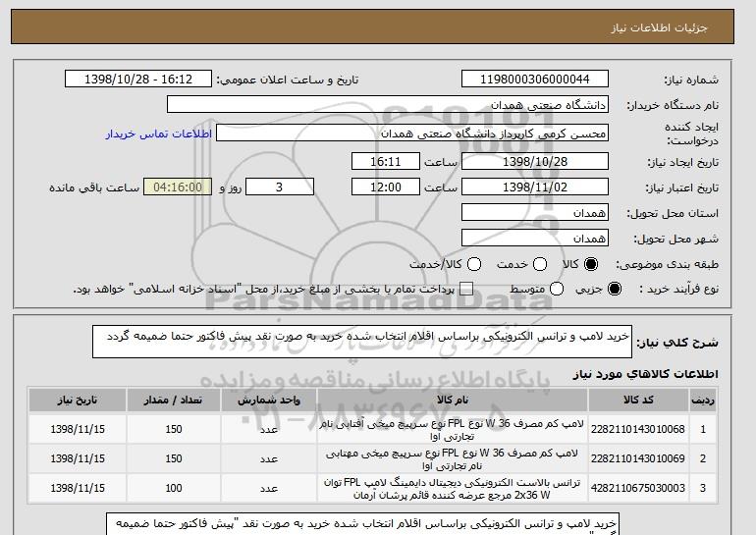The image size is (756, 535).
Task: Click item code 2282110143010068
Action: [638, 429]
